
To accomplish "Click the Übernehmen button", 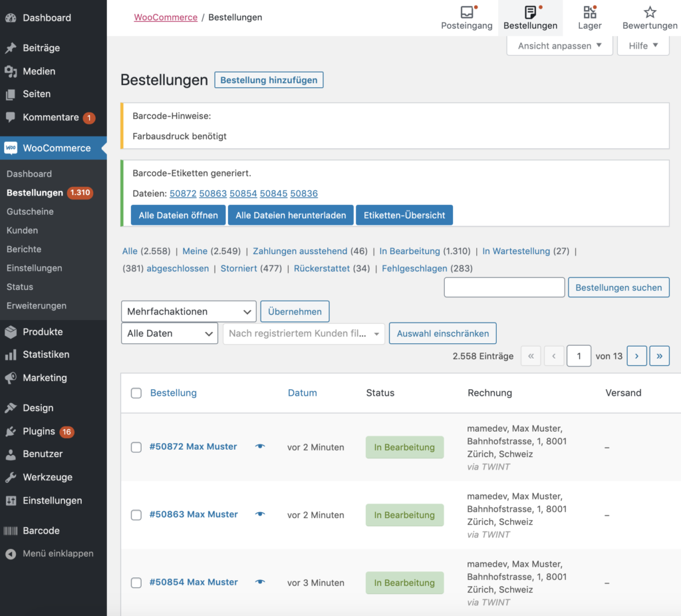I will click(x=295, y=311).
